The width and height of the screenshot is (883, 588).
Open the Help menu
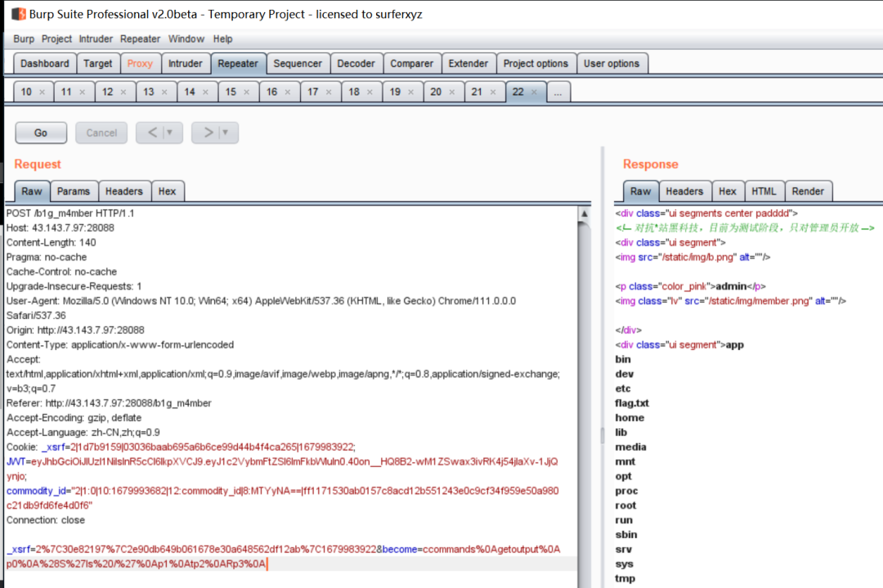point(222,39)
